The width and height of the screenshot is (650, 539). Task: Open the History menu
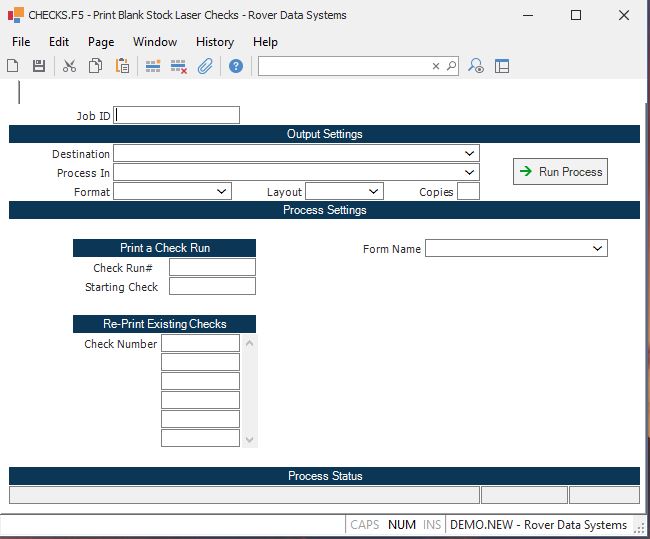click(x=215, y=42)
